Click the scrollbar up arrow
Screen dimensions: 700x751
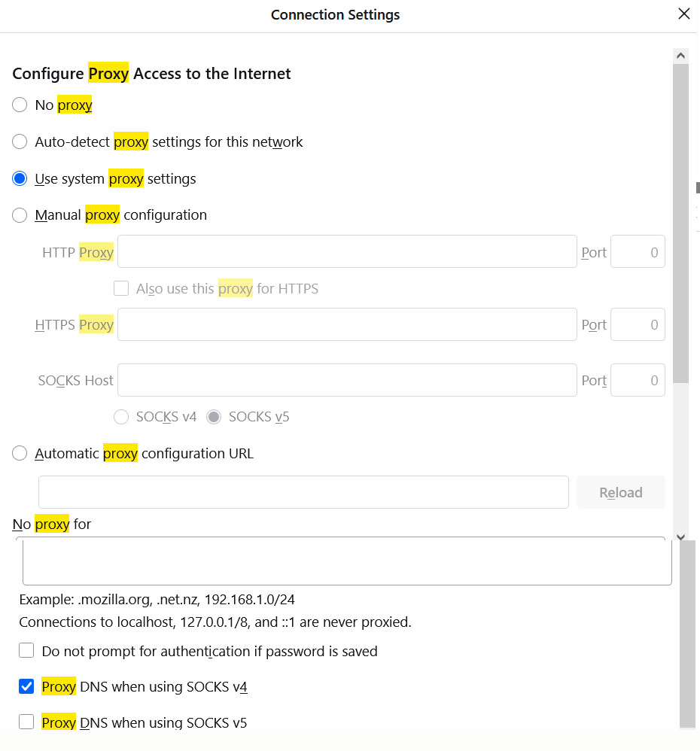pos(680,56)
